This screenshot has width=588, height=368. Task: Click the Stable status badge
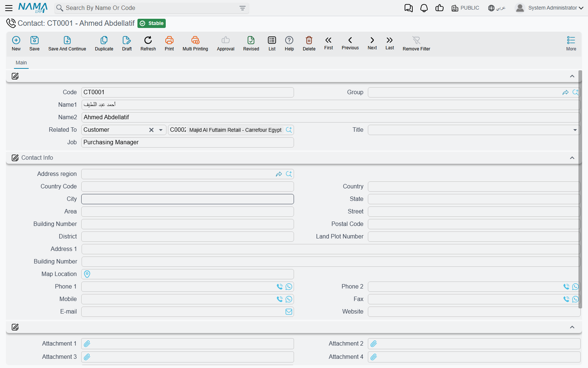152,24
